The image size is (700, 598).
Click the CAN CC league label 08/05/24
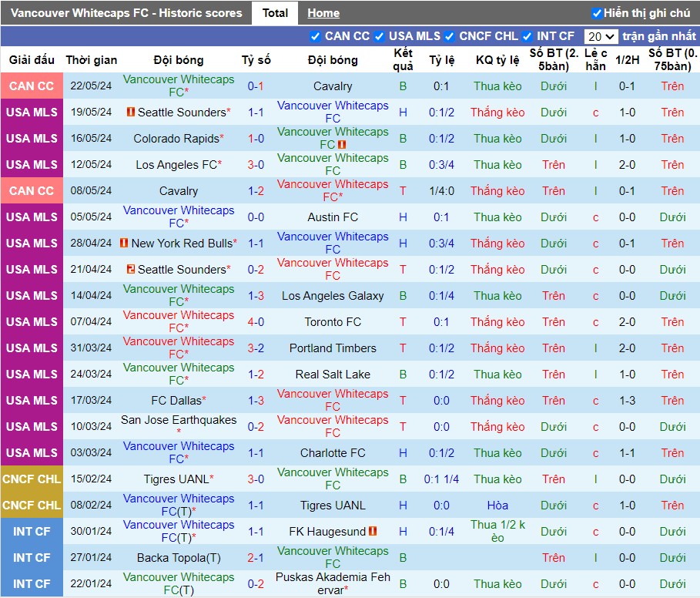(x=32, y=191)
